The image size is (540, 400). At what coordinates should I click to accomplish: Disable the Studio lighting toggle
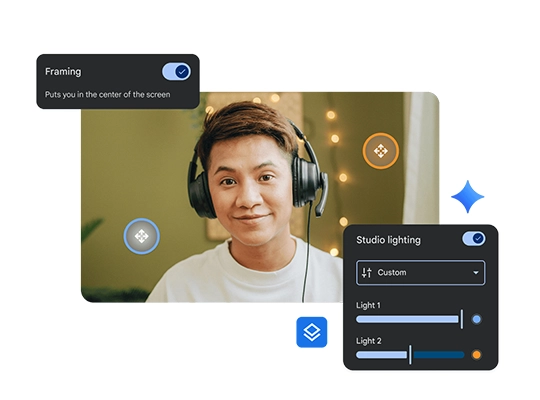click(474, 238)
